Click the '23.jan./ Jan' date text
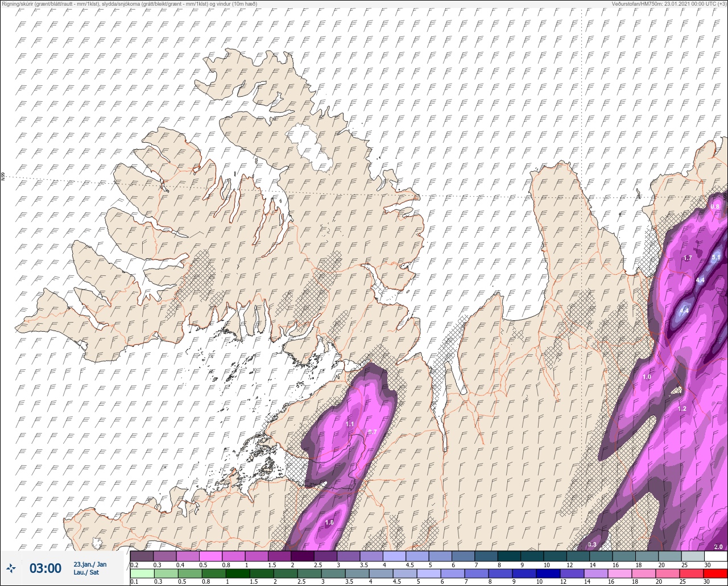The height and width of the screenshot is (586, 728). (x=90, y=564)
